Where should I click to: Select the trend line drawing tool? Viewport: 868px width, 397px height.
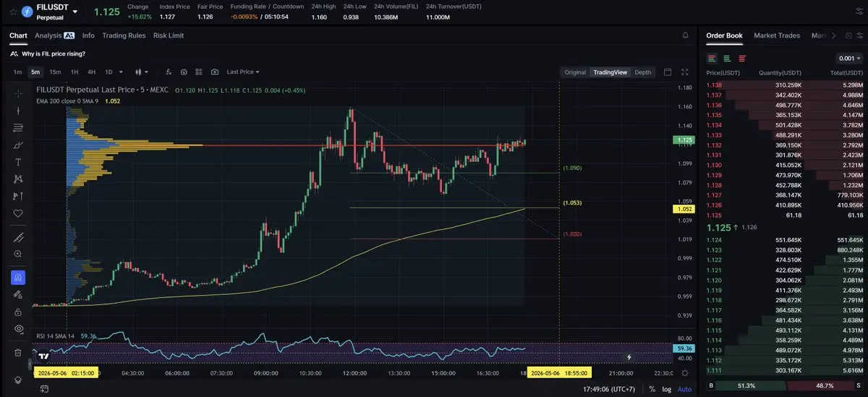point(18,111)
